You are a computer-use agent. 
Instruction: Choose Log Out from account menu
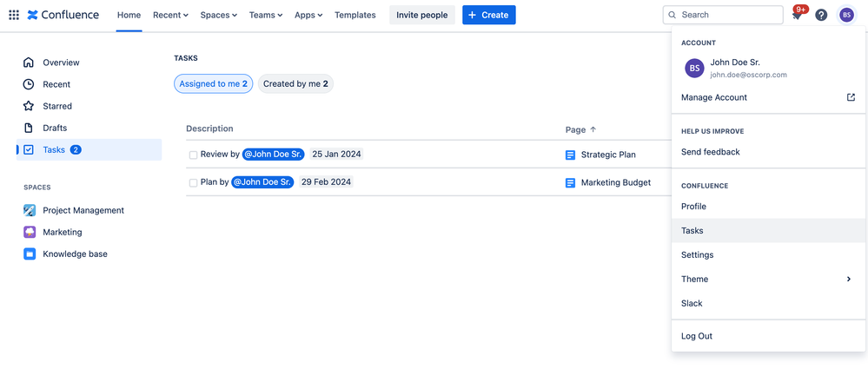(769, 336)
